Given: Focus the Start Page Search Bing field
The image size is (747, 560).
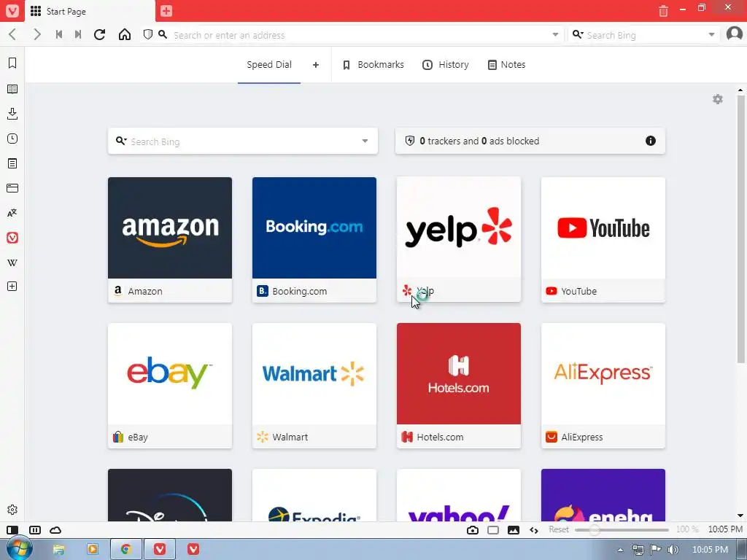Looking at the screenshot, I should (243, 141).
